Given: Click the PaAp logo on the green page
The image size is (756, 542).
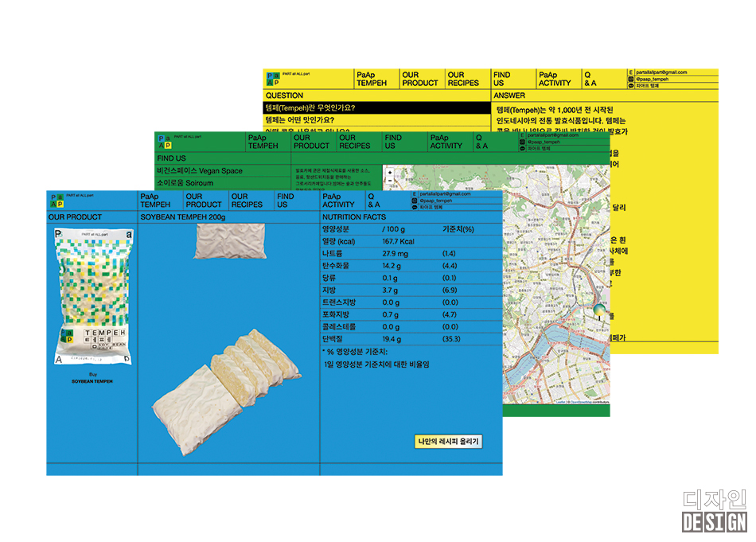Looking at the screenshot, I should tap(165, 142).
